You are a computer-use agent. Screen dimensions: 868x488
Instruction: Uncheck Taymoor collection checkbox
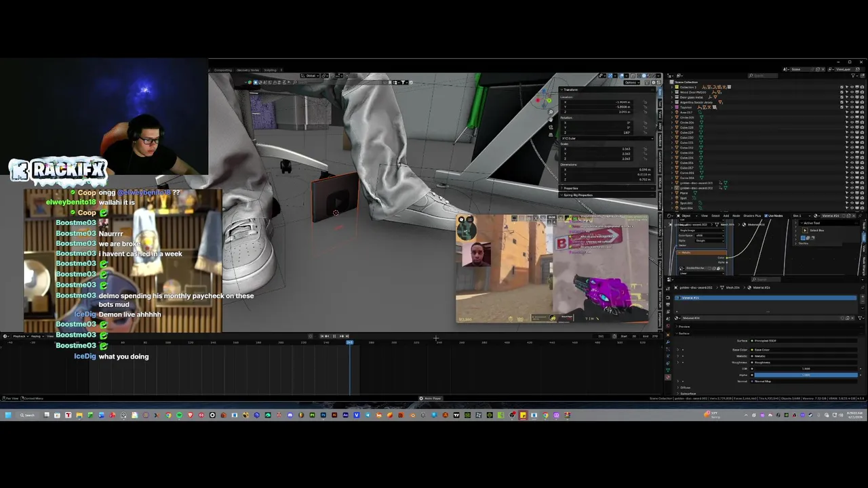[x=842, y=107]
